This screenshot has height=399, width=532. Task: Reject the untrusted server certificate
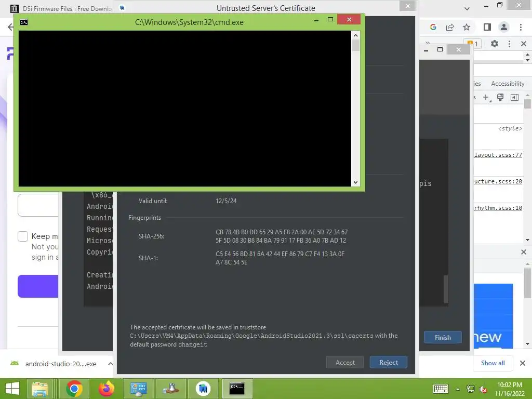coord(388,362)
